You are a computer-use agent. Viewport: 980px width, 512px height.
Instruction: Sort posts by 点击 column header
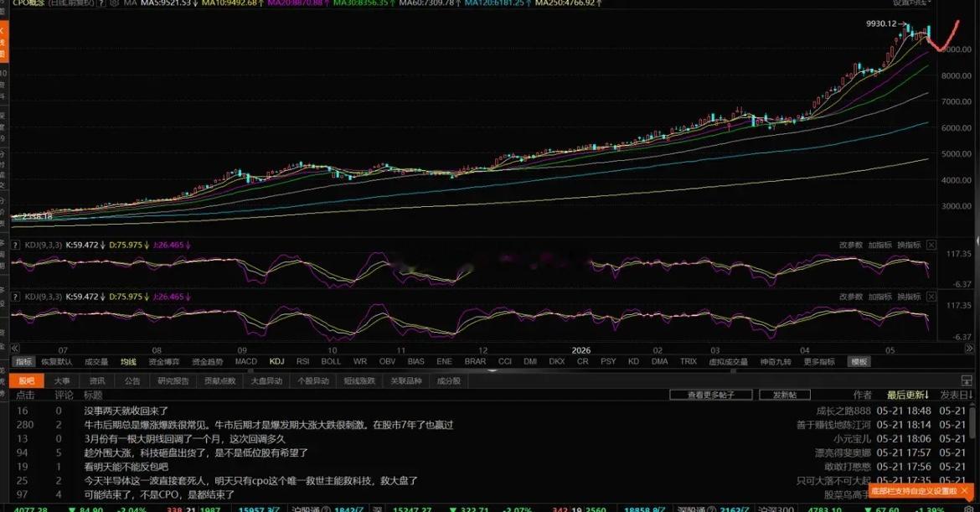(x=25, y=395)
